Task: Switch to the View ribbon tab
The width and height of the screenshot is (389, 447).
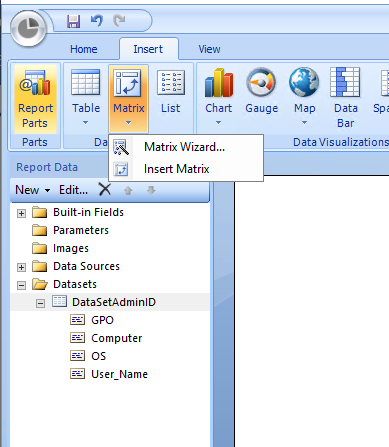Action: [x=209, y=49]
